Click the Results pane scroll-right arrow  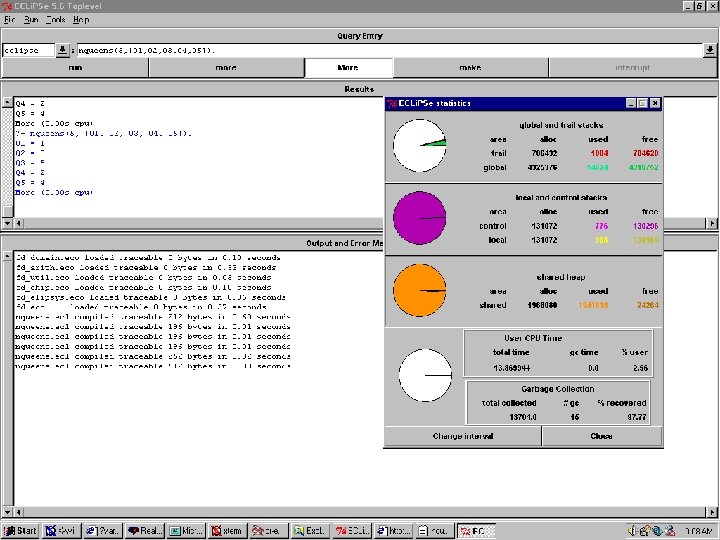coord(712,223)
